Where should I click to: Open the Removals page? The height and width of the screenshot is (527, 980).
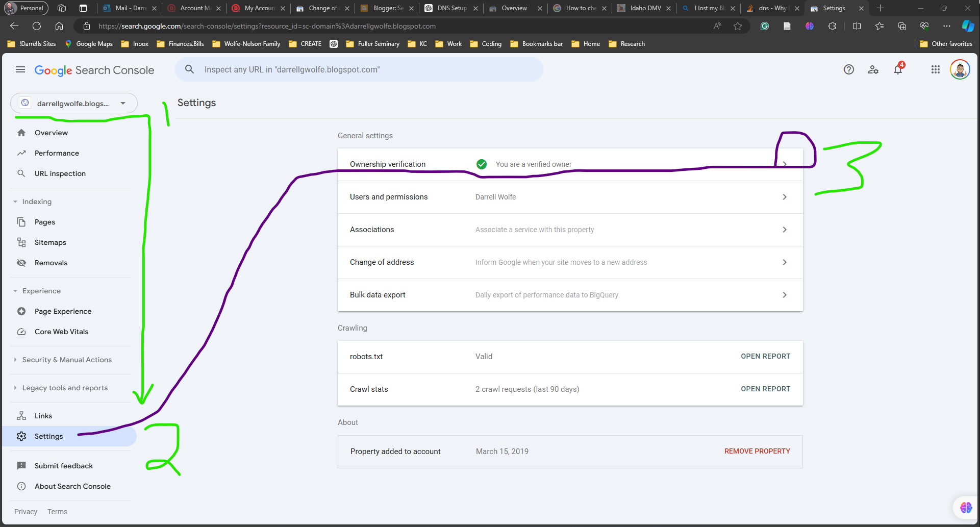[51, 263]
